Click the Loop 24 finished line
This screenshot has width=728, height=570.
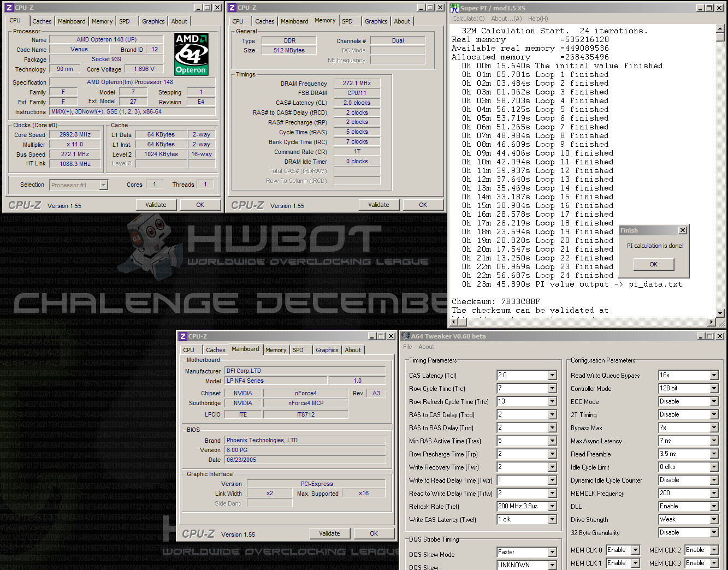point(537,275)
